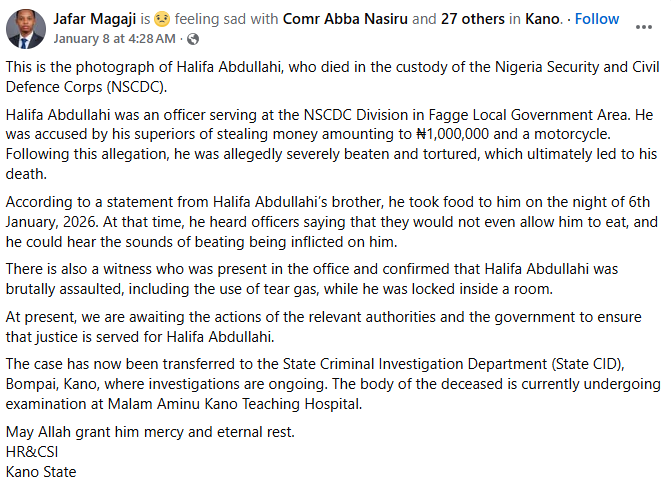The image size is (671, 482).
Task: Click the globe public privacy icon
Action: tap(193, 38)
